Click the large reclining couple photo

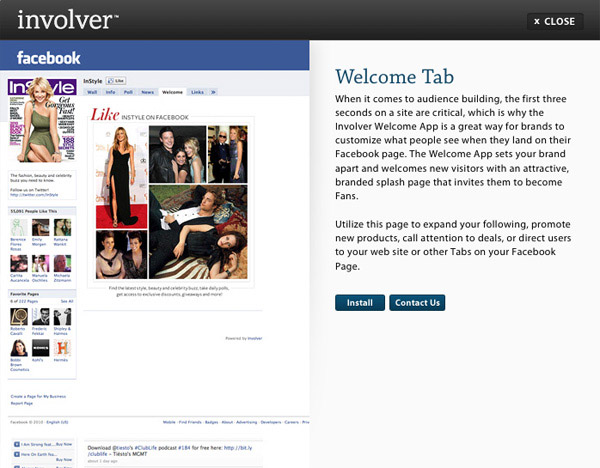(198, 232)
